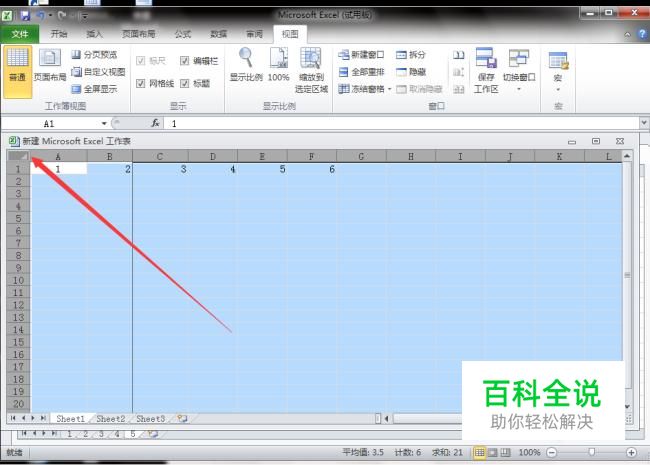The width and height of the screenshot is (650, 465).
Task: Click the zoom slider handle in status bar
Action: (x=592, y=452)
